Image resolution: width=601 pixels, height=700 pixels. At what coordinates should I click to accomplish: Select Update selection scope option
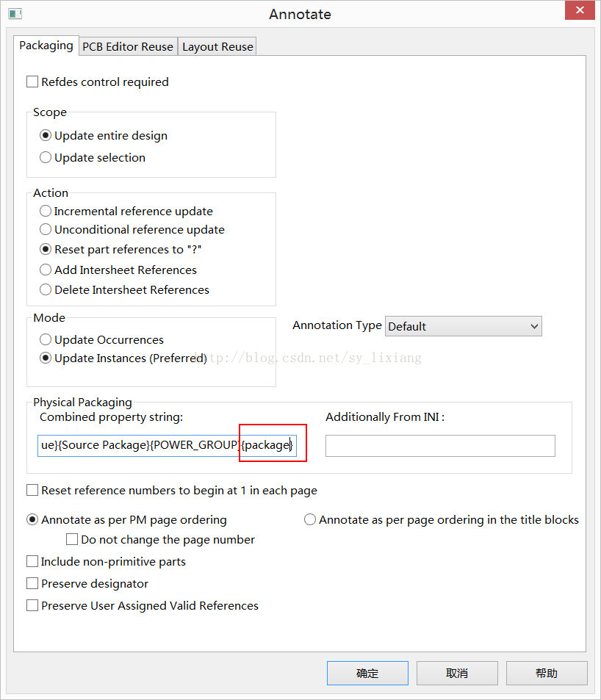click(x=46, y=157)
